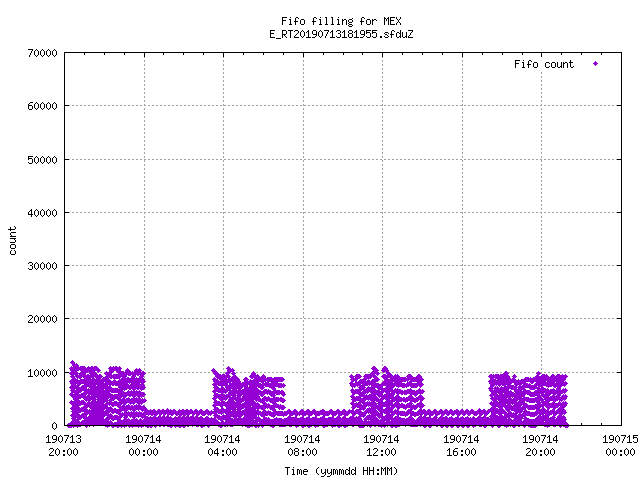640x480 pixels.
Task: Click the x-axis tick '190714 16:00'
Action: (462, 446)
